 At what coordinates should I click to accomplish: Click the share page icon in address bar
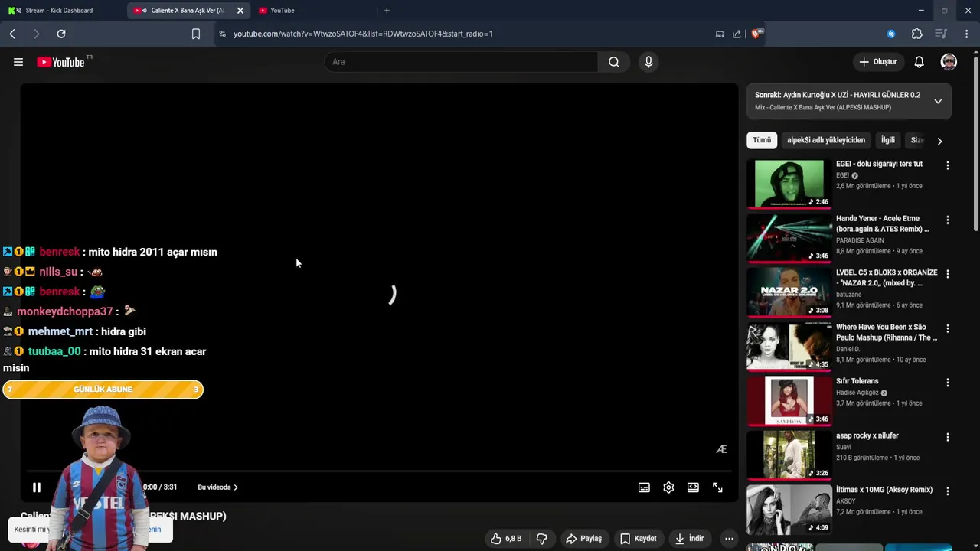(737, 34)
